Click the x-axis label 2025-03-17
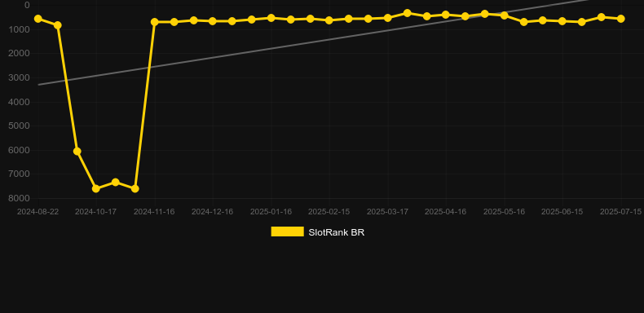644x313 pixels. coord(387,212)
